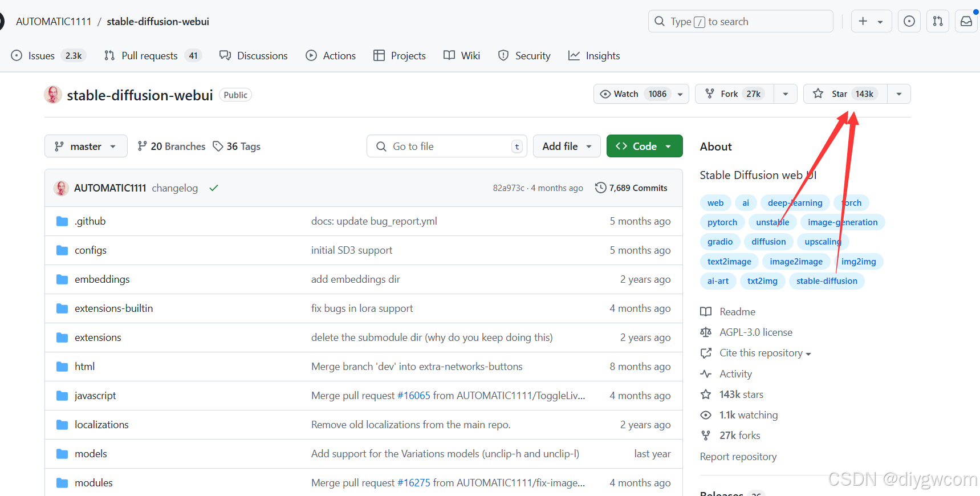The width and height of the screenshot is (980, 496).
Task: Click the stable-diffusion topic tag
Action: coord(827,281)
